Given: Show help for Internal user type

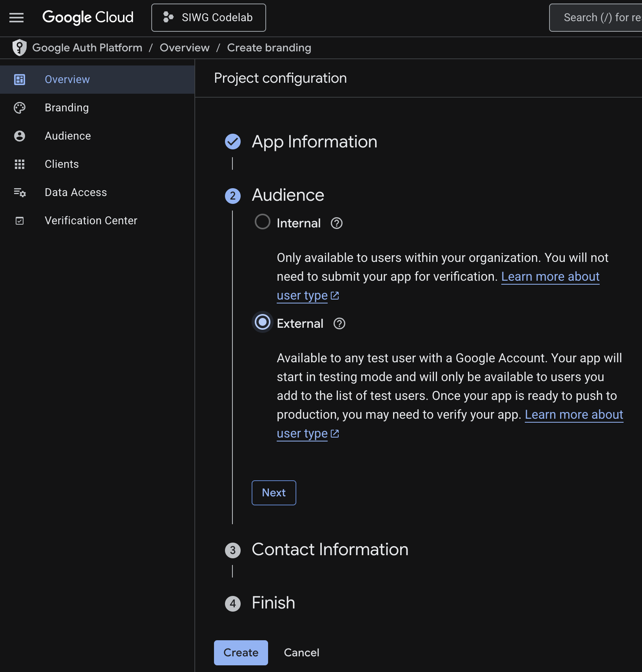Looking at the screenshot, I should click(336, 223).
